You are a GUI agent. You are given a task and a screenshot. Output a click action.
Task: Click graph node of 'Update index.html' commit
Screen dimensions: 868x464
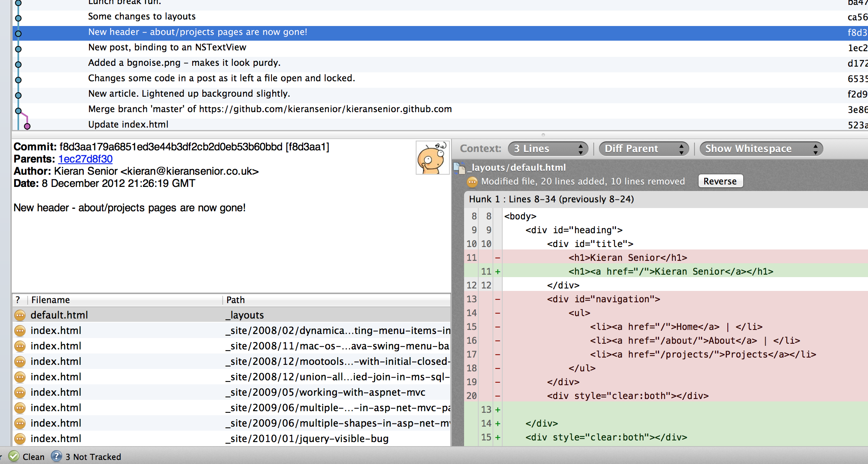tap(27, 126)
